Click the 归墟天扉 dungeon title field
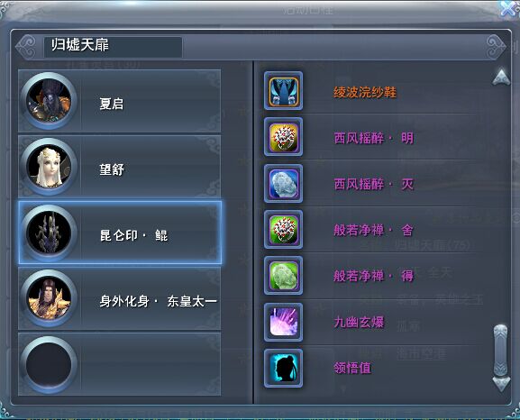 click(x=113, y=47)
